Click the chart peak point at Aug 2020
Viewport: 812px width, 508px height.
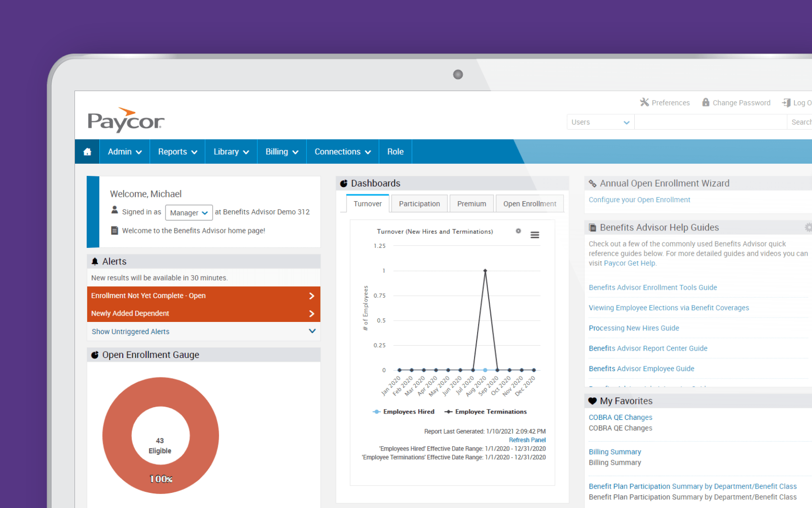pyautogui.click(x=485, y=270)
